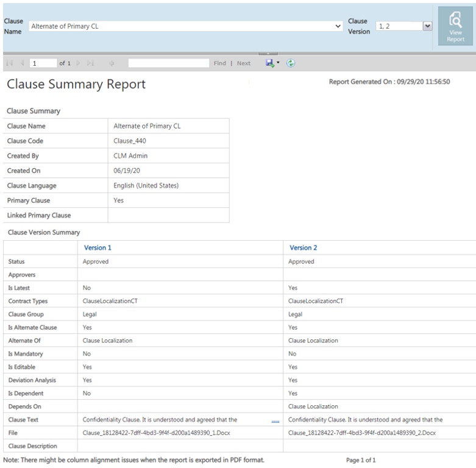The height and width of the screenshot is (468, 476).
Task: Click the Version 2 Docx file name
Action: tap(362, 433)
